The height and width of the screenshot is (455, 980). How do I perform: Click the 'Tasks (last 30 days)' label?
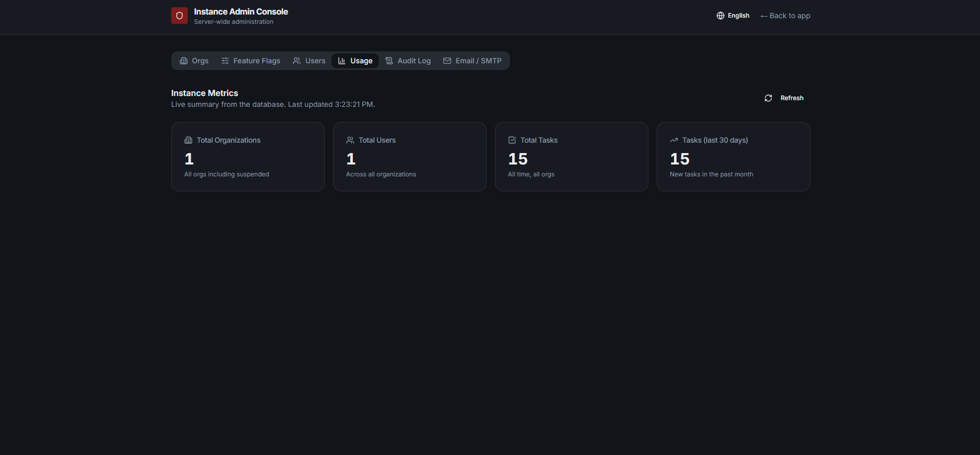pos(715,140)
